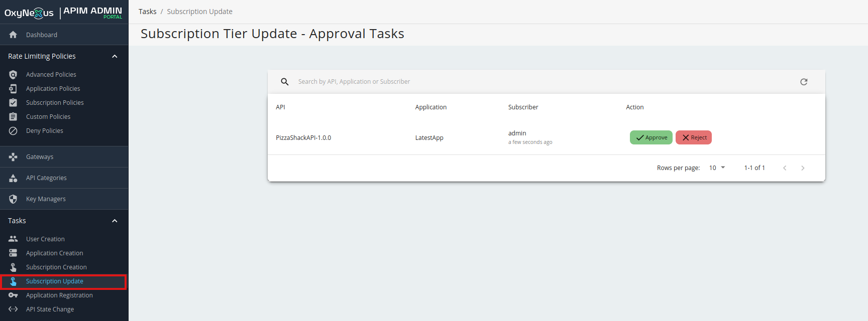The image size is (868, 321).
Task: Click the User Creation people icon
Action: (x=13, y=239)
